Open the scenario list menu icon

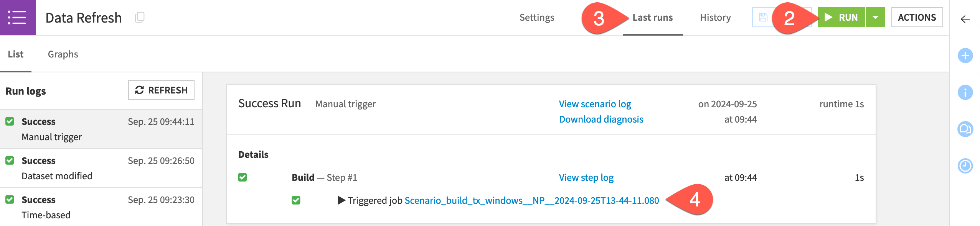pos(17,18)
